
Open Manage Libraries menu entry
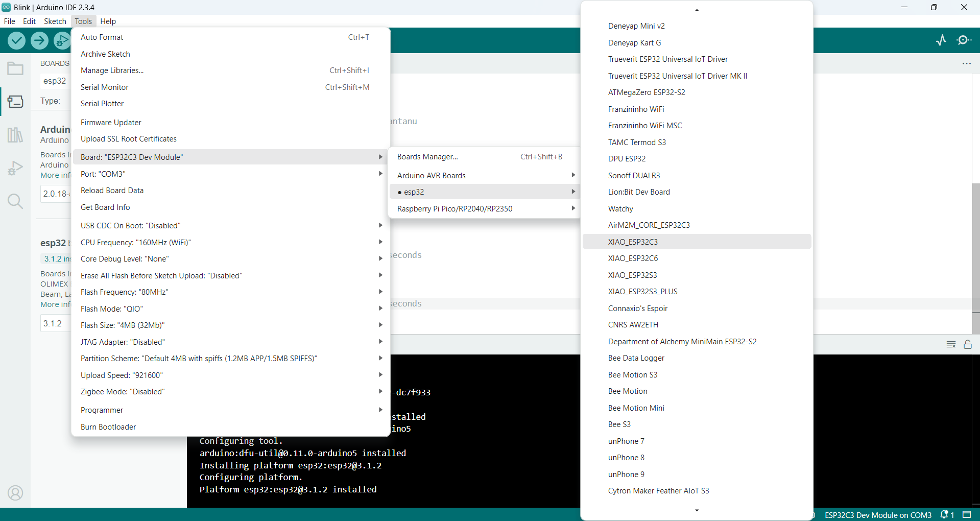(231, 70)
